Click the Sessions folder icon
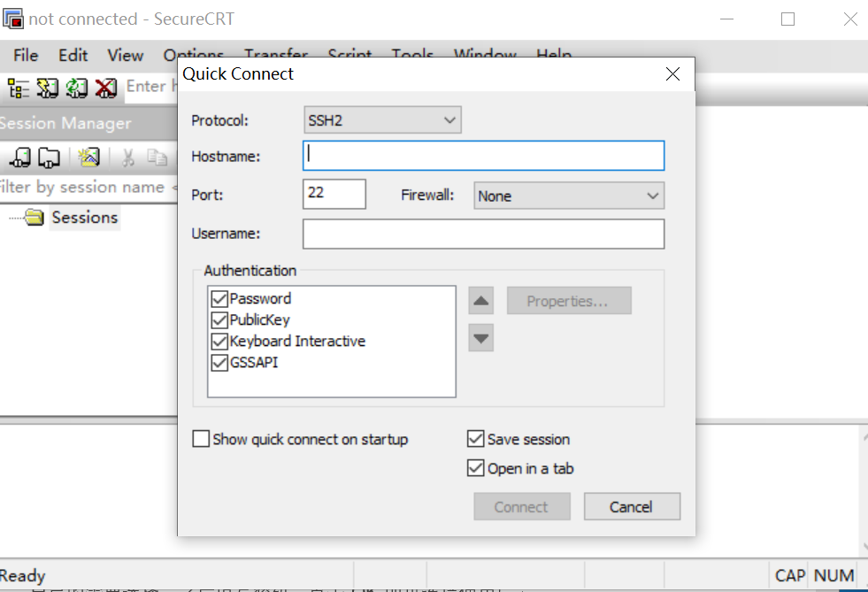The image size is (868, 592). [35, 217]
